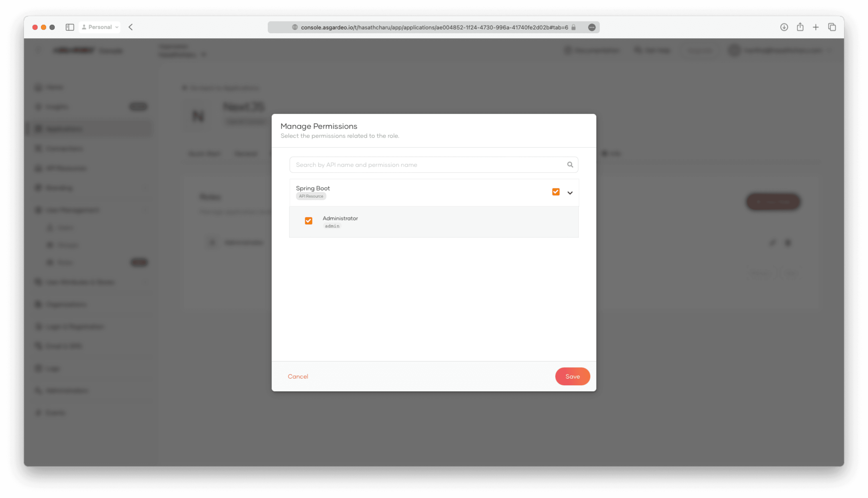Open the page options ellipsis icon
868x498 pixels.
tap(592, 27)
